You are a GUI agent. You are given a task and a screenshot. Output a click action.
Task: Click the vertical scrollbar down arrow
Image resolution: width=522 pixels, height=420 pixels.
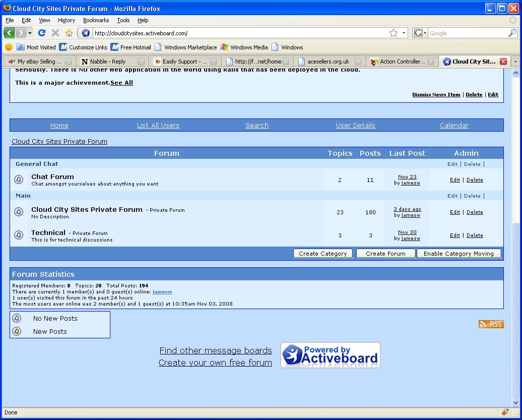coord(515,402)
